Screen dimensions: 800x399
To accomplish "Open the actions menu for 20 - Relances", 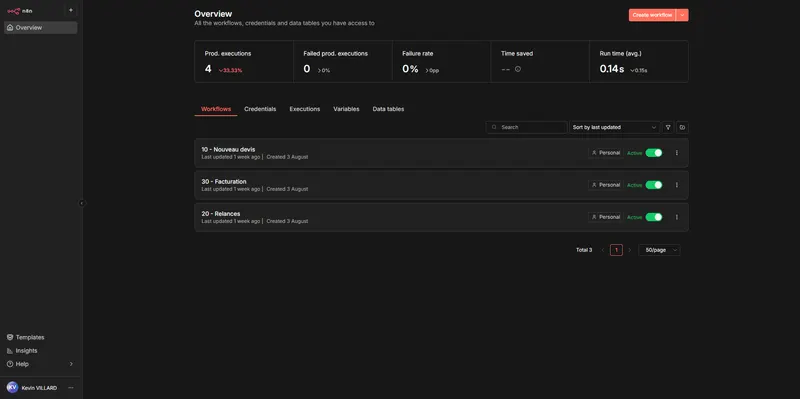I will click(x=677, y=217).
